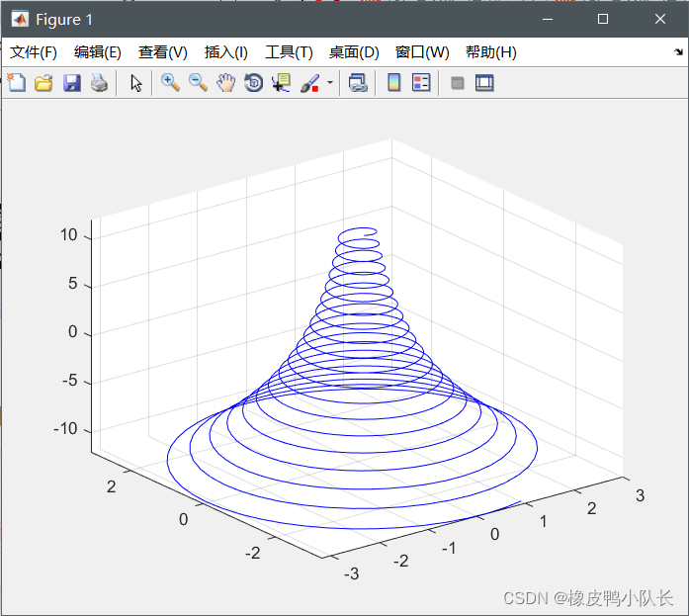Image resolution: width=689 pixels, height=616 pixels.
Task: Click the New Figure icon
Action: pyautogui.click(x=17, y=83)
